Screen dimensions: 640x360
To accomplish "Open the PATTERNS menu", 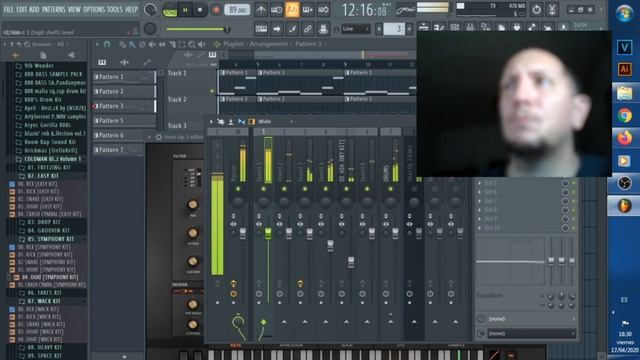I will click(54, 9).
